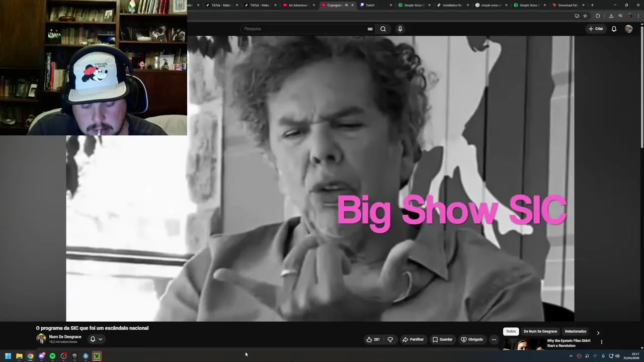Close the O programa YouTube tab
Viewport: 644px width, 362px height.
352,5
